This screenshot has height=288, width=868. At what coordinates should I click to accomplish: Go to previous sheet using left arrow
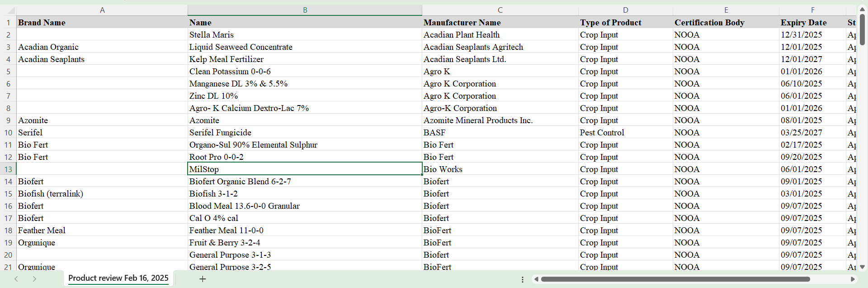(16, 279)
